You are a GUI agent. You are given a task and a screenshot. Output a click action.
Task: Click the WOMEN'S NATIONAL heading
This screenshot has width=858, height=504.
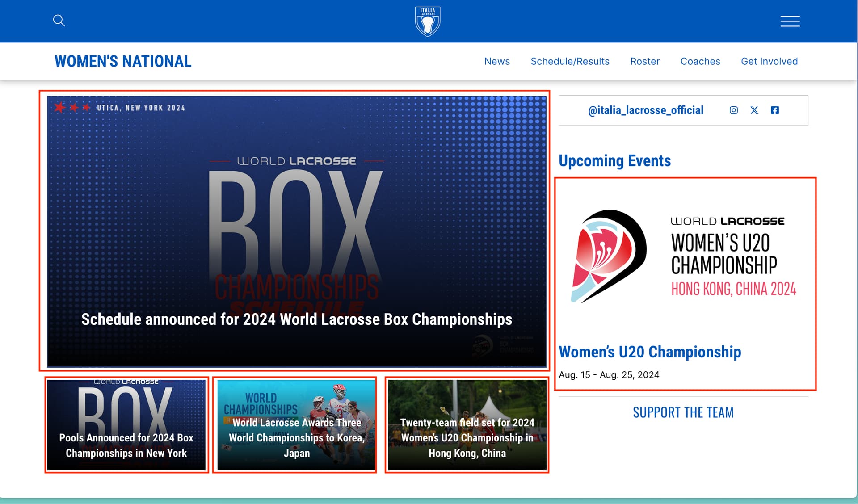pos(123,61)
